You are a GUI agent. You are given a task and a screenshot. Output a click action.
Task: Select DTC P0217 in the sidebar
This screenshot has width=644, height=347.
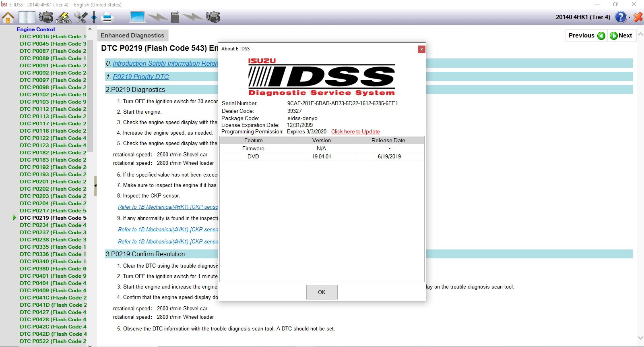(x=53, y=210)
